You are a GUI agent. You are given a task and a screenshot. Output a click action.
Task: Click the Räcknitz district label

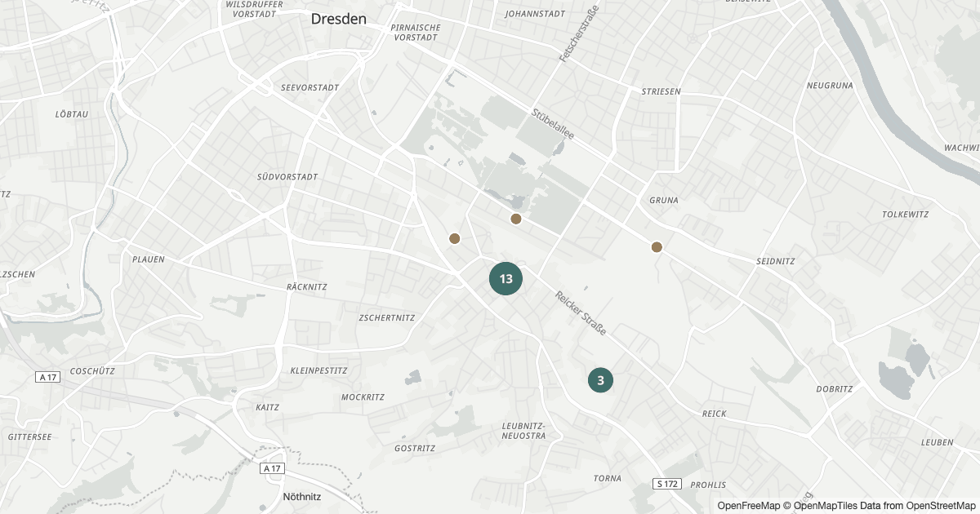point(307,287)
